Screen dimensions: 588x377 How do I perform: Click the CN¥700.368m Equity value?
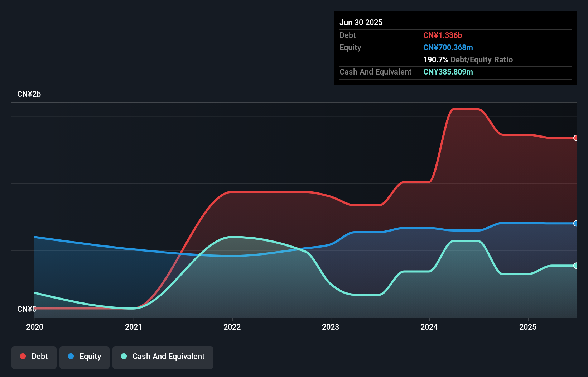pyautogui.click(x=448, y=47)
